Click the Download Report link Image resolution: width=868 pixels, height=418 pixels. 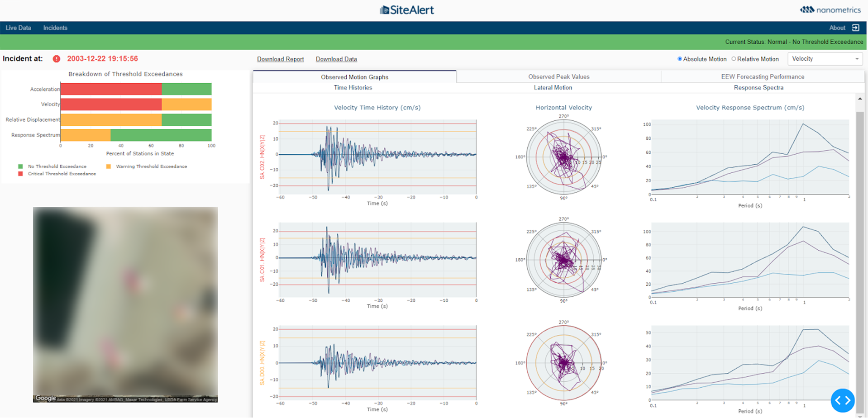(x=280, y=59)
